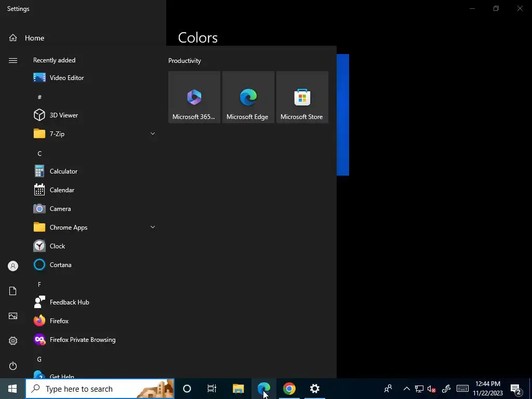Jump to the '#' letter group

coord(39,97)
